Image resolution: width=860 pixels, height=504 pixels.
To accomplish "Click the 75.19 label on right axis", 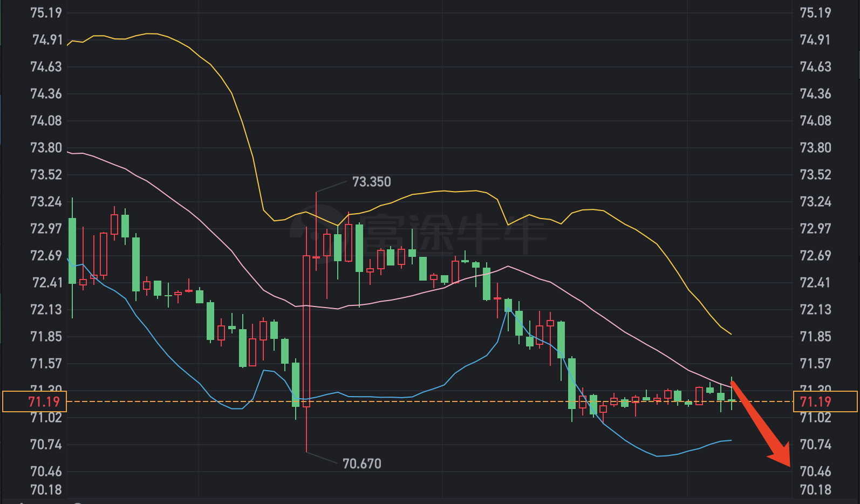I will coord(815,13).
